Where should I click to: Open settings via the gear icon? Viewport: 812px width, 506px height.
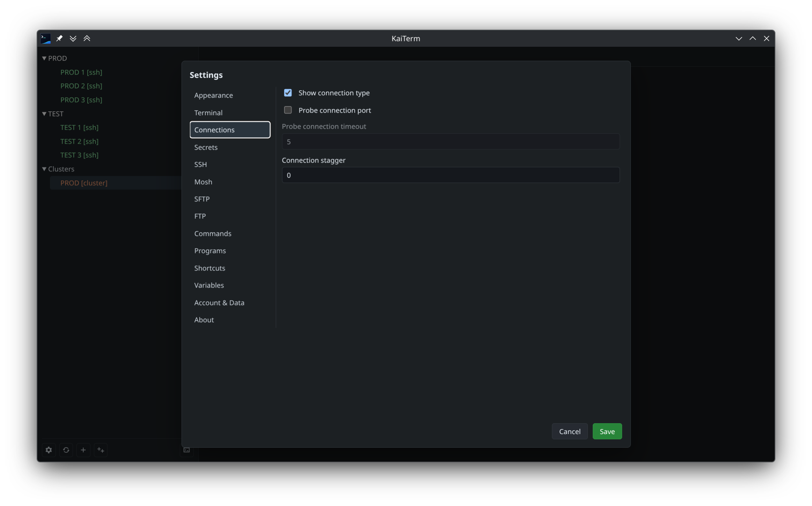[x=49, y=450]
